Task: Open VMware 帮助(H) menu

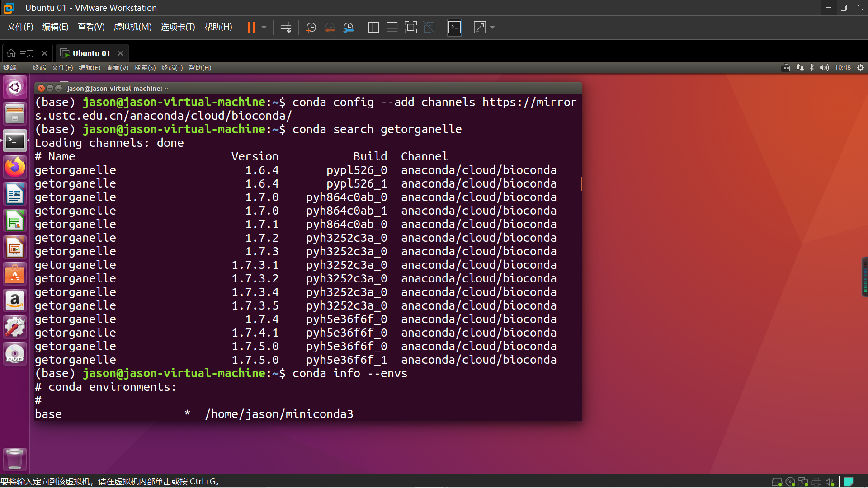Action: [218, 27]
